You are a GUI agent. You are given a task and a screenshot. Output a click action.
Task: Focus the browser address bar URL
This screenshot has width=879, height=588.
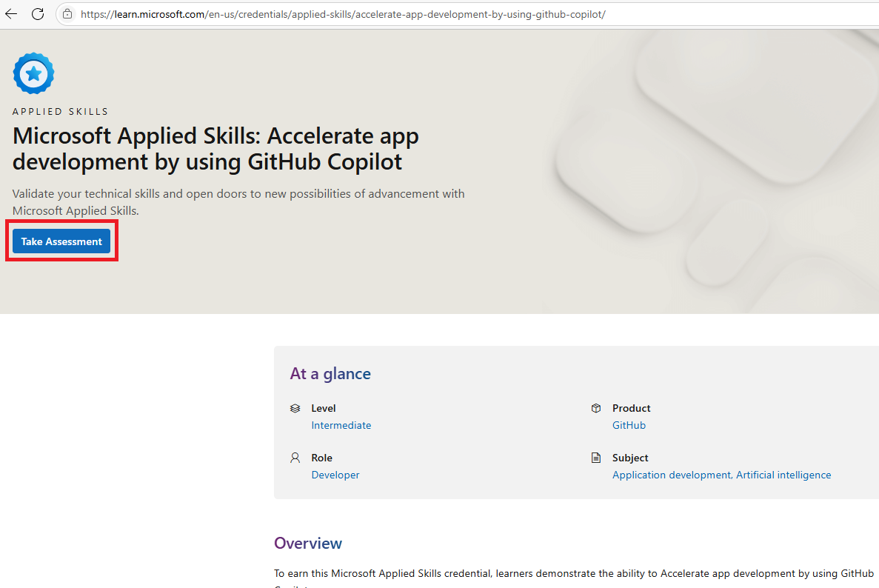click(x=343, y=14)
